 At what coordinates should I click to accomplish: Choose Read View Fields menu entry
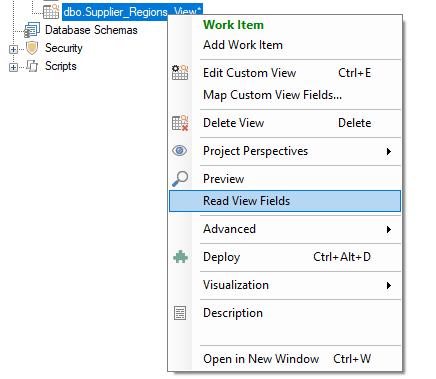pyautogui.click(x=285, y=201)
